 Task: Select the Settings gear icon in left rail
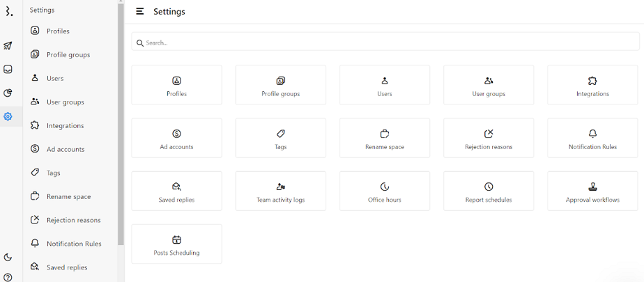[8, 116]
